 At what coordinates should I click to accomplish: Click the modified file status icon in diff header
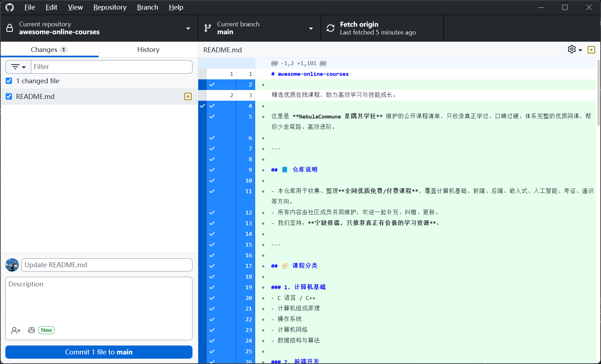click(x=591, y=50)
